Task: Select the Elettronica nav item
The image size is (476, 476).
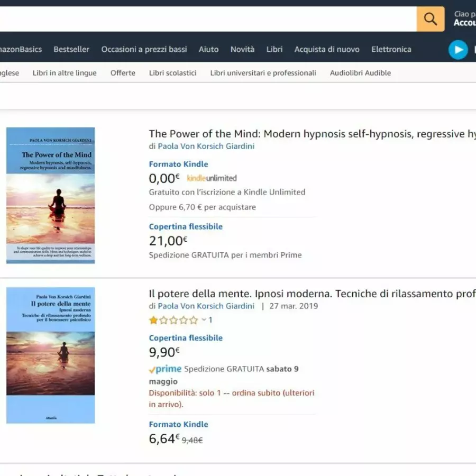Action: [391, 49]
